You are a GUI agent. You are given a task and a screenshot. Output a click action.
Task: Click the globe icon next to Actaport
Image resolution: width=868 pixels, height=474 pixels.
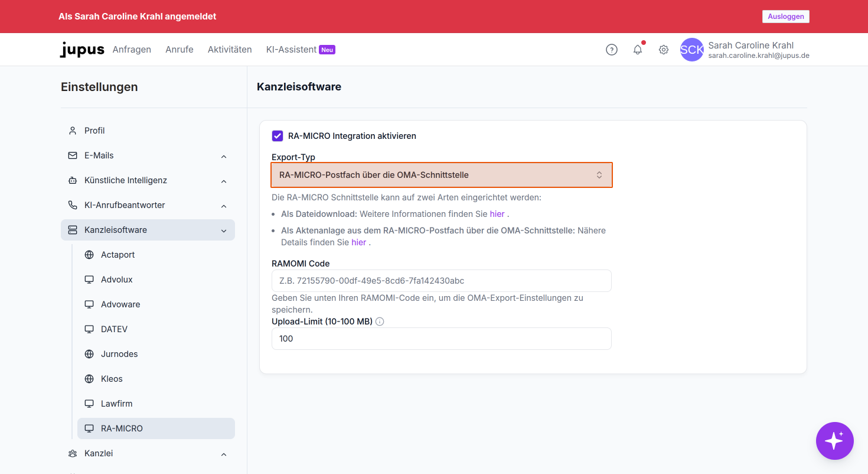(89, 255)
